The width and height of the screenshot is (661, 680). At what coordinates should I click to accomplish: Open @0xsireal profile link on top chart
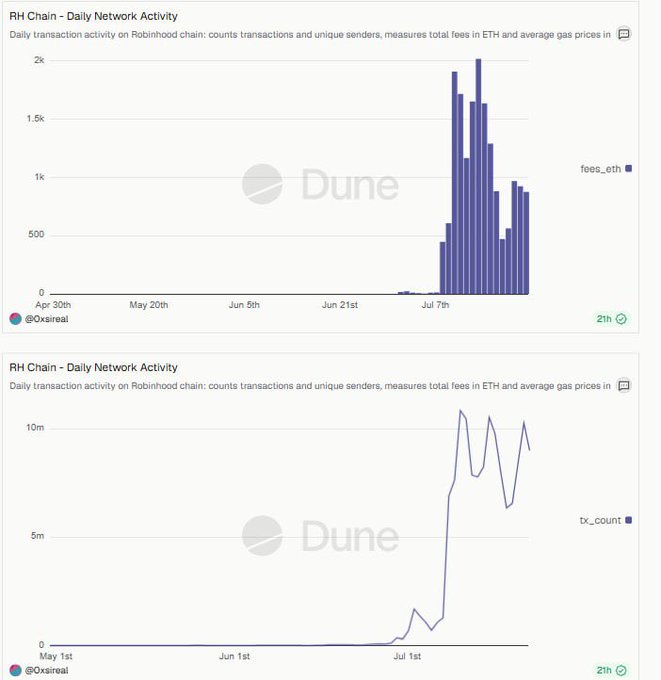[x=46, y=319]
